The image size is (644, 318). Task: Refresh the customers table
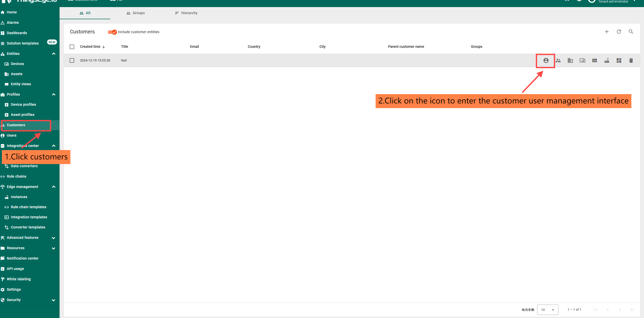(619, 32)
